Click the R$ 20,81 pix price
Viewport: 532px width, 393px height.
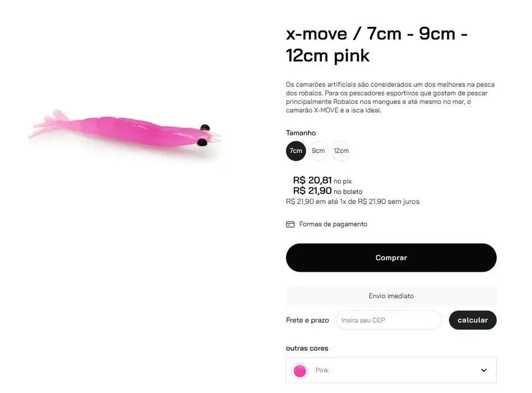point(312,180)
